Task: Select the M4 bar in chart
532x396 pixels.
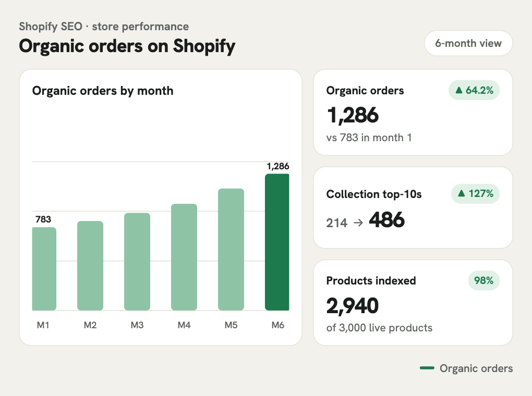Action: tap(184, 257)
